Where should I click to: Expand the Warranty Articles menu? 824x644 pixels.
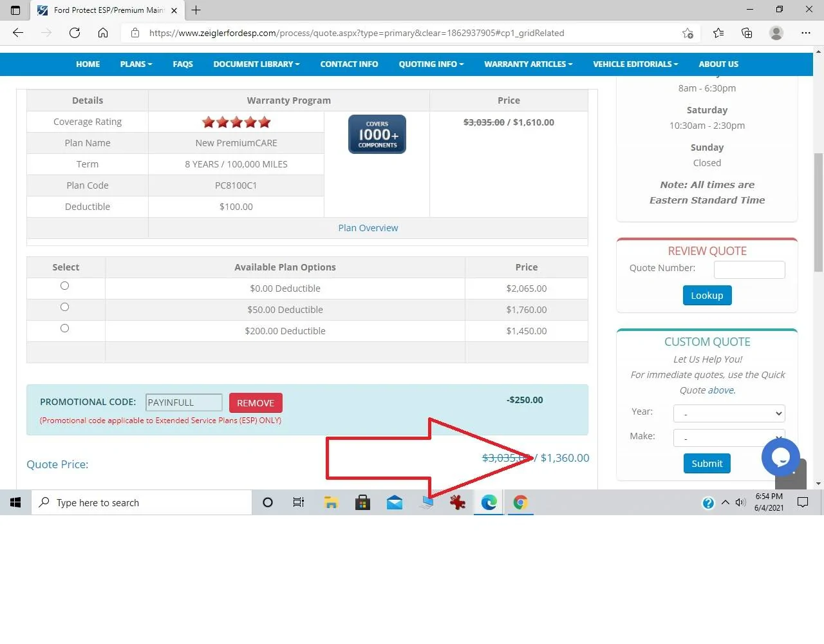pos(529,64)
